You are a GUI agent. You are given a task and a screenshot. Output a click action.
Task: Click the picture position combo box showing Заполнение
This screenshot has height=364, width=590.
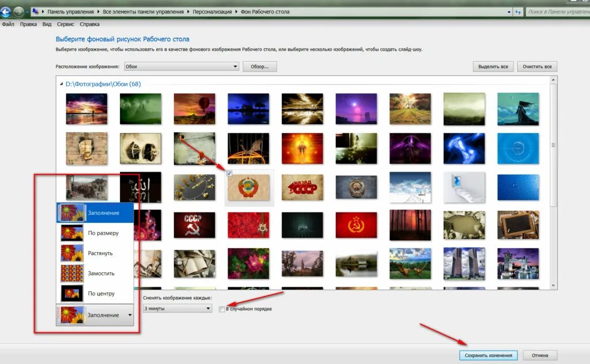point(95,315)
